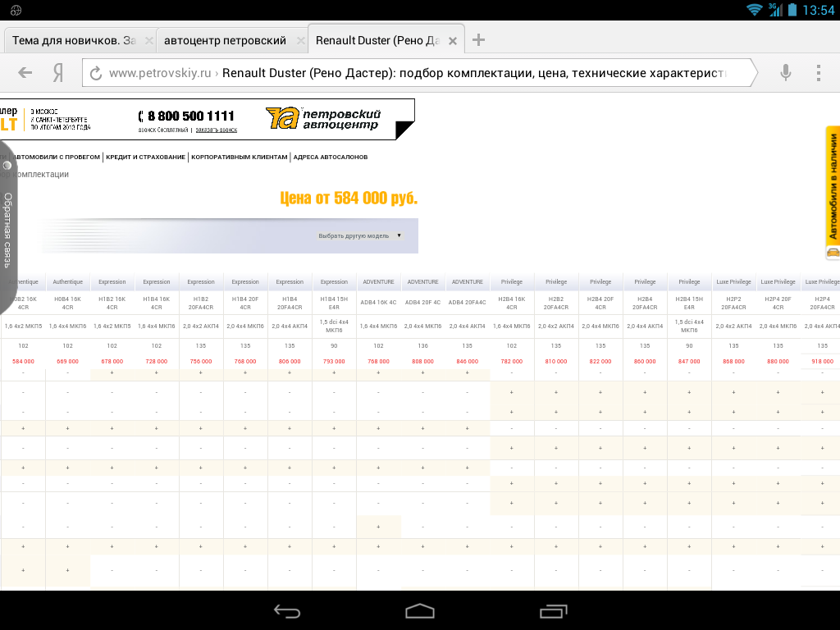Tap the Петровский автоцентр logo
The width and height of the screenshot is (840, 630).
coord(323,118)
